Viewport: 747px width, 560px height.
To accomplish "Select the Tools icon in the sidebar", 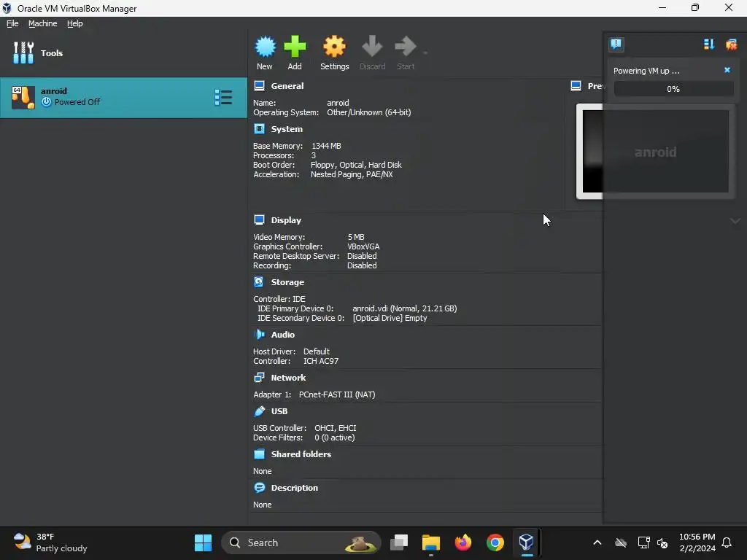I will click(x=23, y=52).
